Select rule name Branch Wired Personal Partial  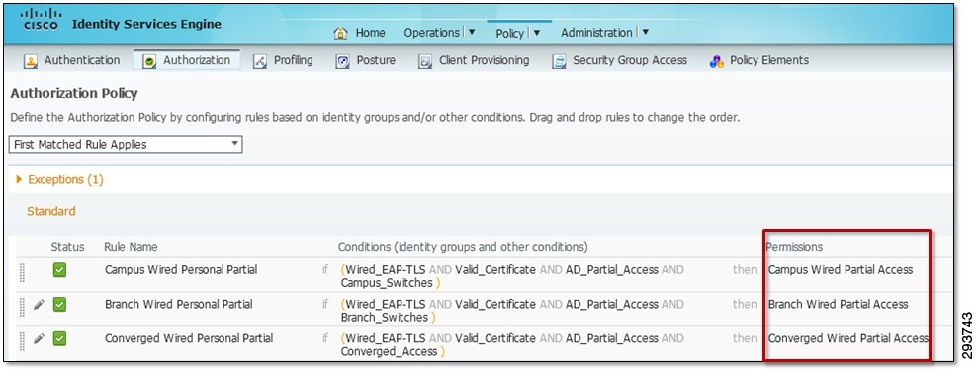click(x=179, y=304)
